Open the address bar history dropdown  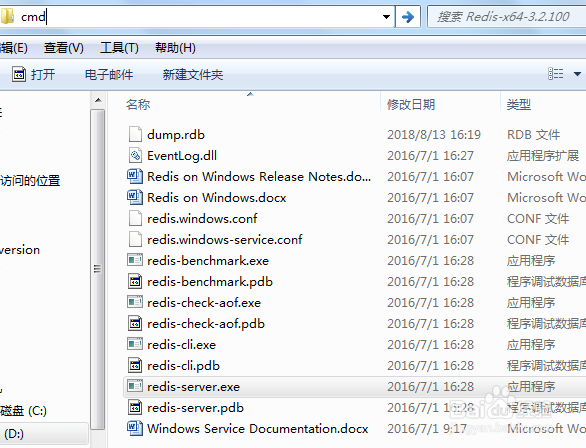point(386,16)
